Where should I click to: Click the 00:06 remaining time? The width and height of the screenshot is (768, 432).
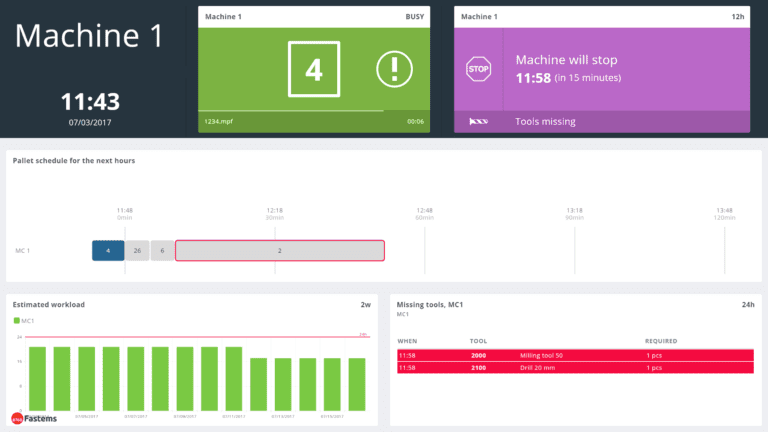[x=415, y=121]
